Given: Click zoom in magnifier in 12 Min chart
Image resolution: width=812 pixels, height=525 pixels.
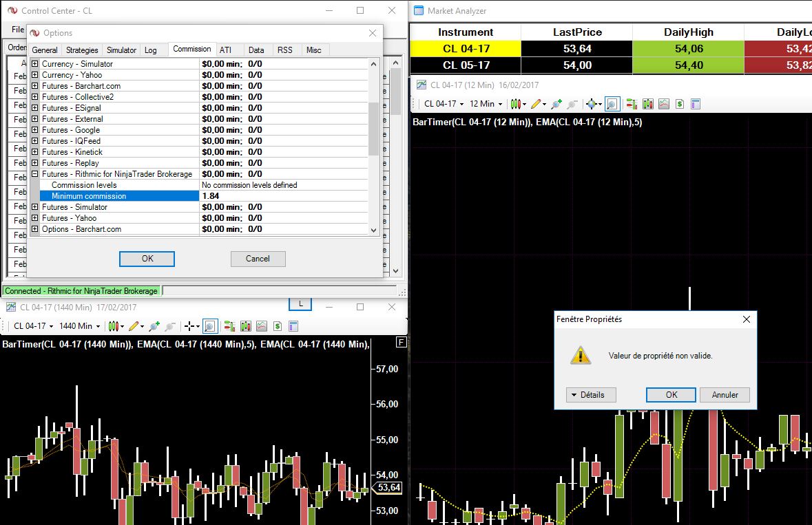Looking at the screenshot, I should [x=556, y=104].
